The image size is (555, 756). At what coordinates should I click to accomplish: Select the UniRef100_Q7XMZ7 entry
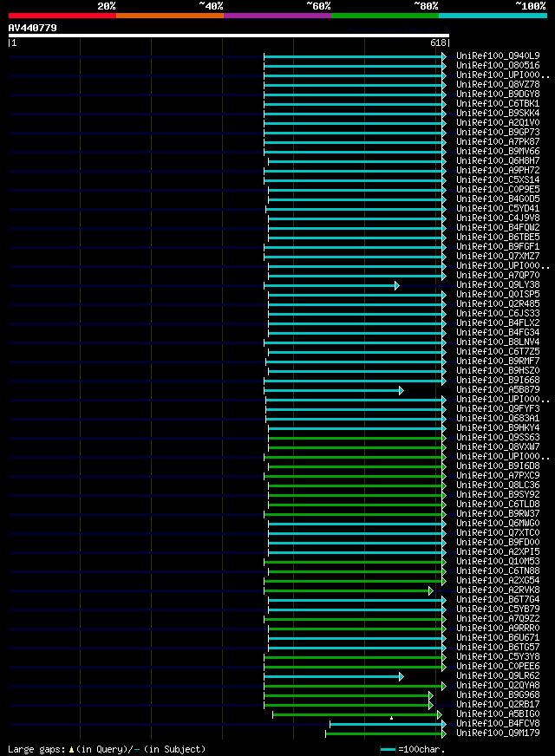pyautogui.click(x=498, y=256)
